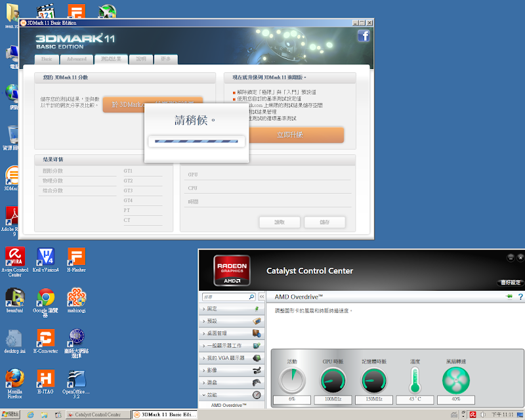
Task: Click the 100MHz GPU clock value
Action: click(333, 399)
